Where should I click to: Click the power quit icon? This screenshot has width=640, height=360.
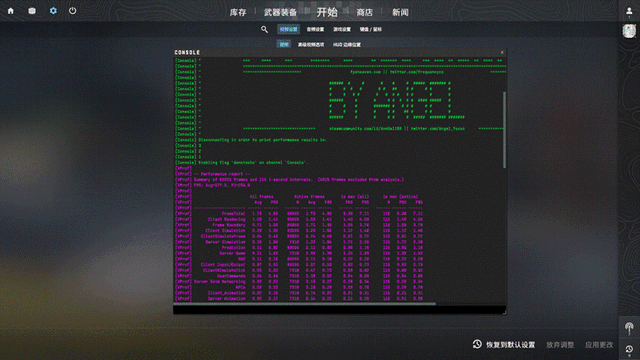[73, 11]
